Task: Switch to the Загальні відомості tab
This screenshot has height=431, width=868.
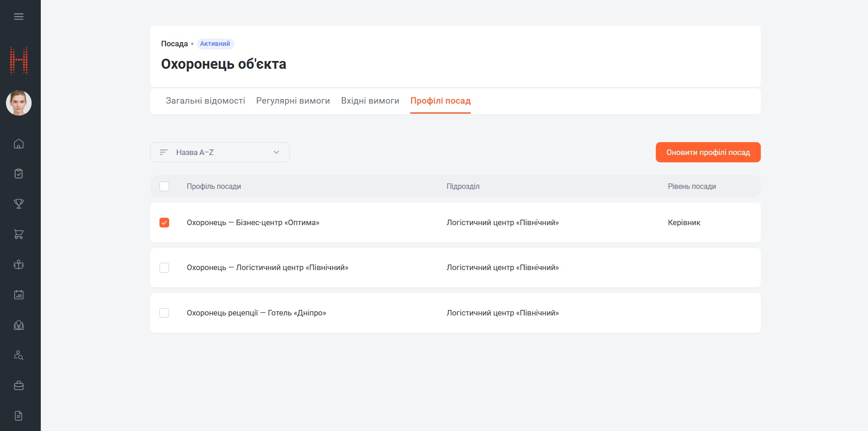Action: 205,101
